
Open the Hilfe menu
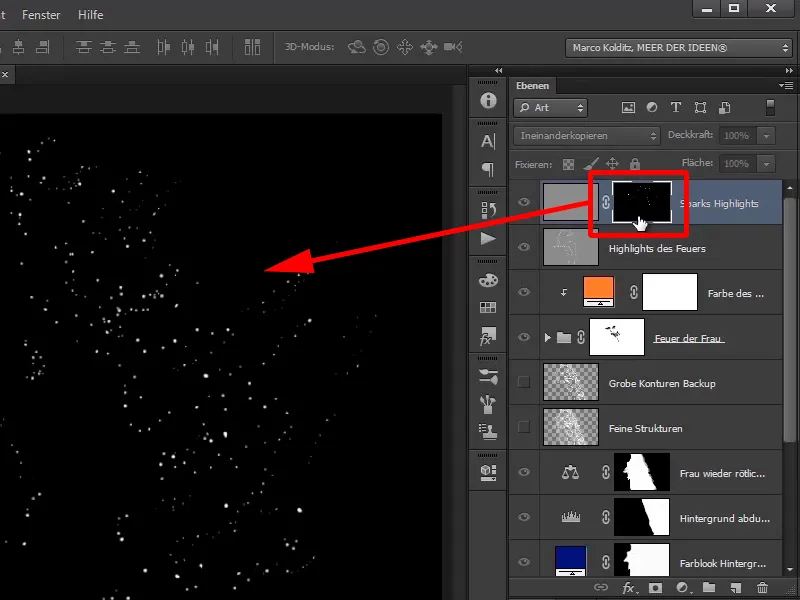[x=90, y=15]
